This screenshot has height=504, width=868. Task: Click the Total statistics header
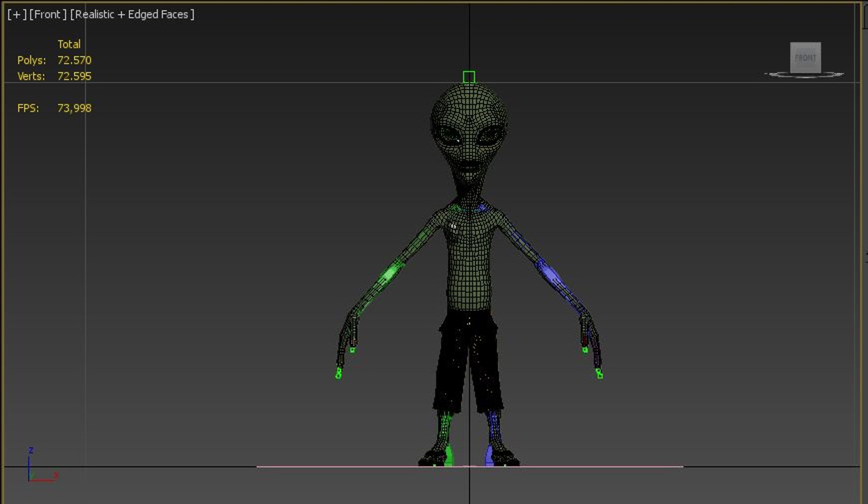click(x=69, y=44)
